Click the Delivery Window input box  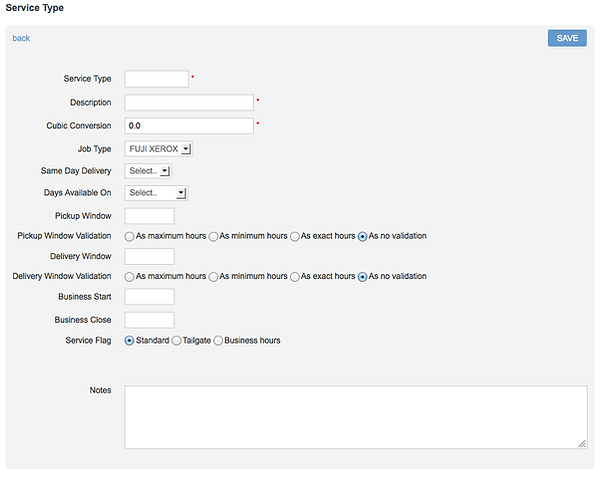[150, 256]
